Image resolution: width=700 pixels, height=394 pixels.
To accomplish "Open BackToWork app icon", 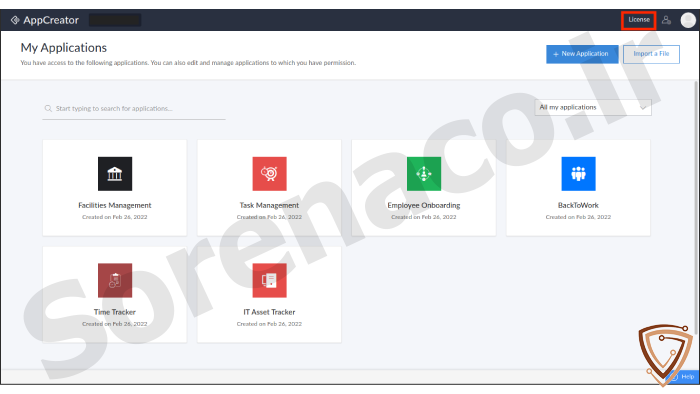I will [578, 174].
